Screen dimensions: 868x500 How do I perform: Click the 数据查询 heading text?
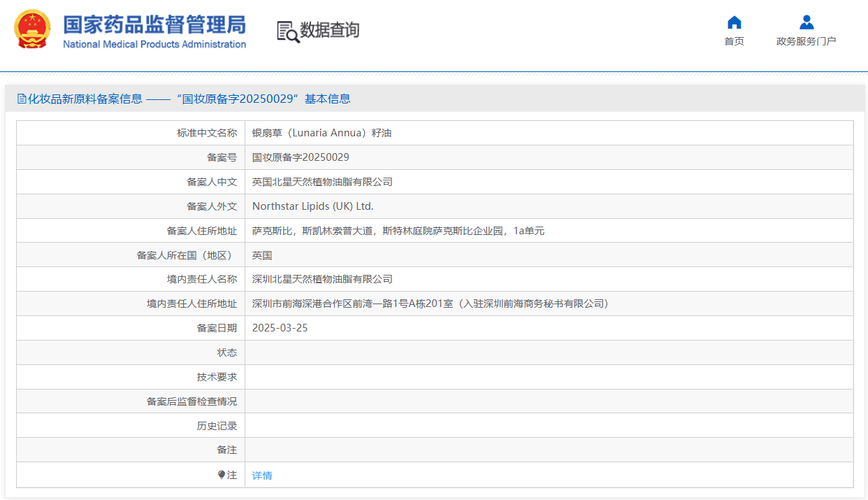coord(329,30)
